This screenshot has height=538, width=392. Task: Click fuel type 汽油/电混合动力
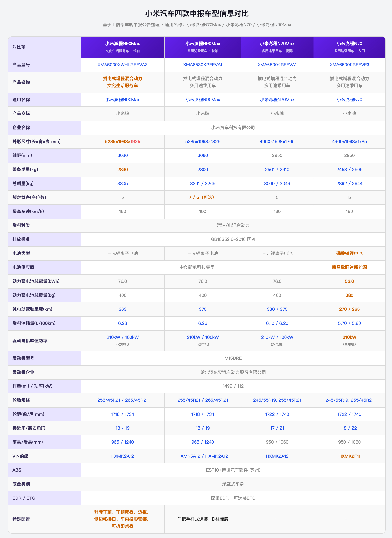tap(233, 225)
